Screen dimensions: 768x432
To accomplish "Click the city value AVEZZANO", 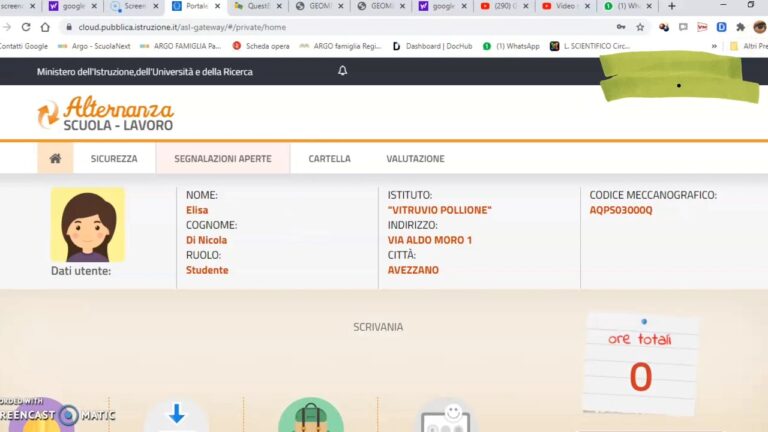I will [x=413, y=270].
